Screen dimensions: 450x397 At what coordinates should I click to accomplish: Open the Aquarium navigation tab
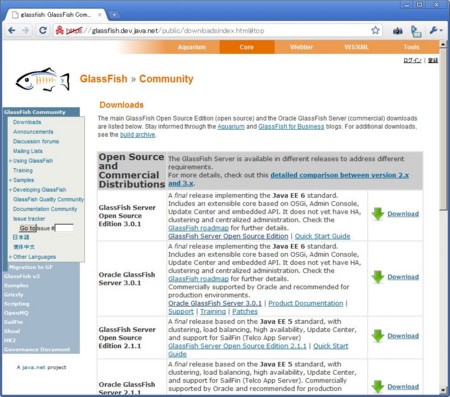192,47
